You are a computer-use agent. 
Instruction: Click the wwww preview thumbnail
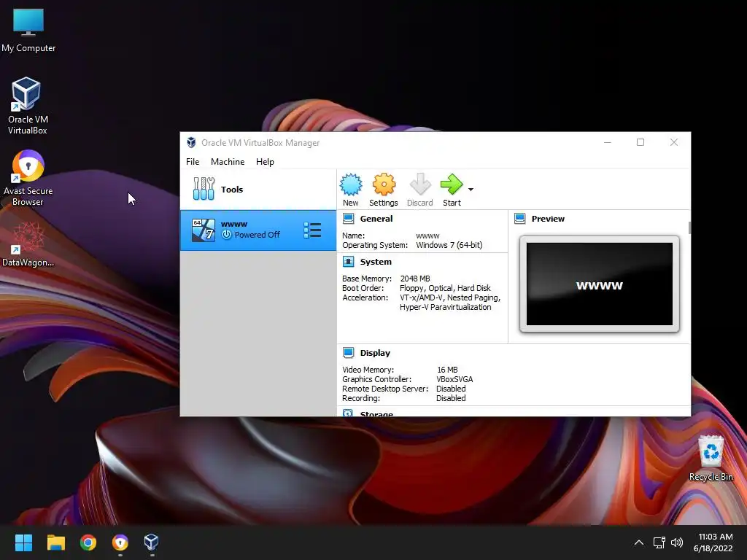[600, 284]
